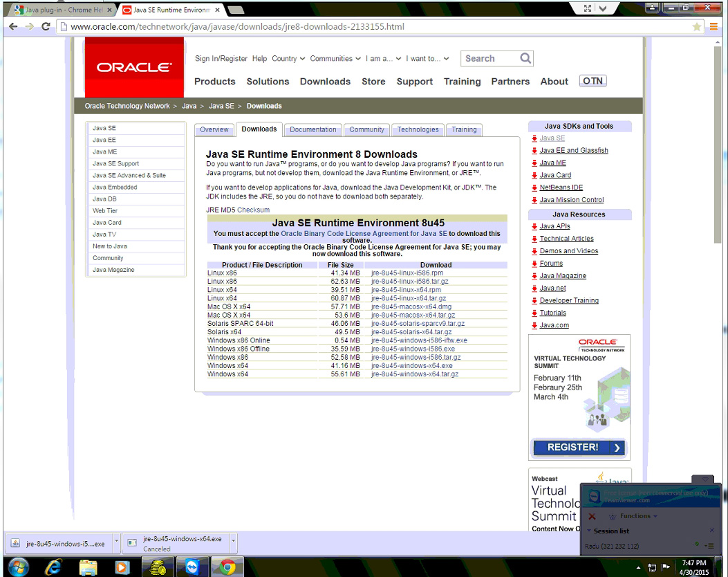Open the Products menu
728x577 pixels.
tap(214, 82)
